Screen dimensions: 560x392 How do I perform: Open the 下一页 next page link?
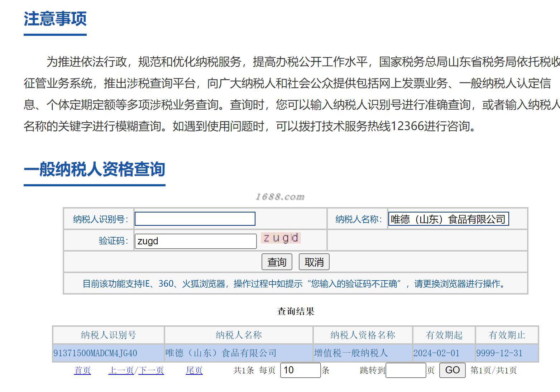click(x=151, y=370)
